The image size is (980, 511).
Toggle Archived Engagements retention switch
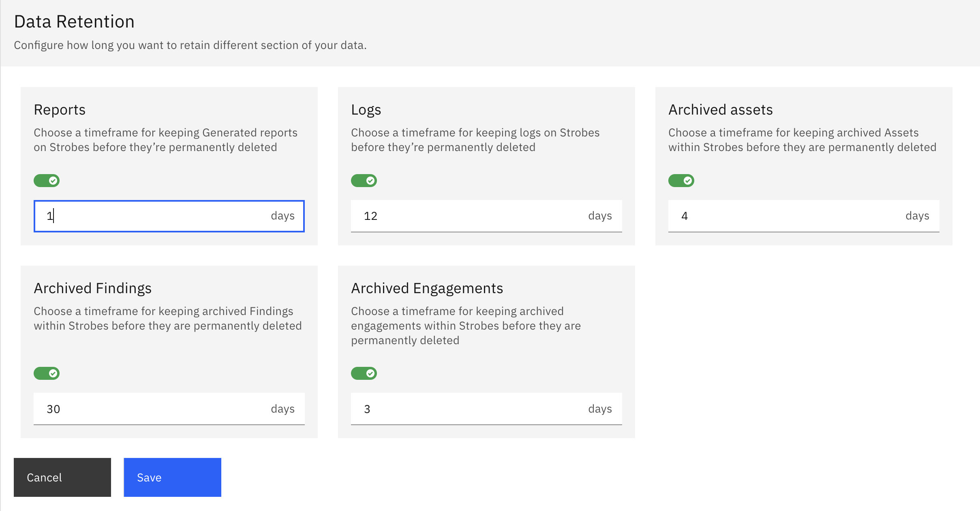[x=364, y=373]
